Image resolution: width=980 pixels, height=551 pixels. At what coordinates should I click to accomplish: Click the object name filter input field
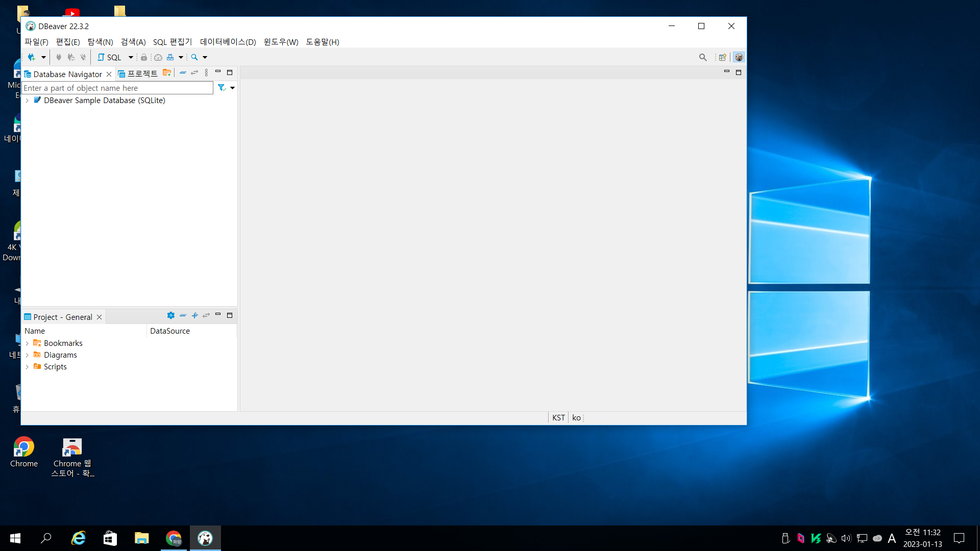point(117,88)
